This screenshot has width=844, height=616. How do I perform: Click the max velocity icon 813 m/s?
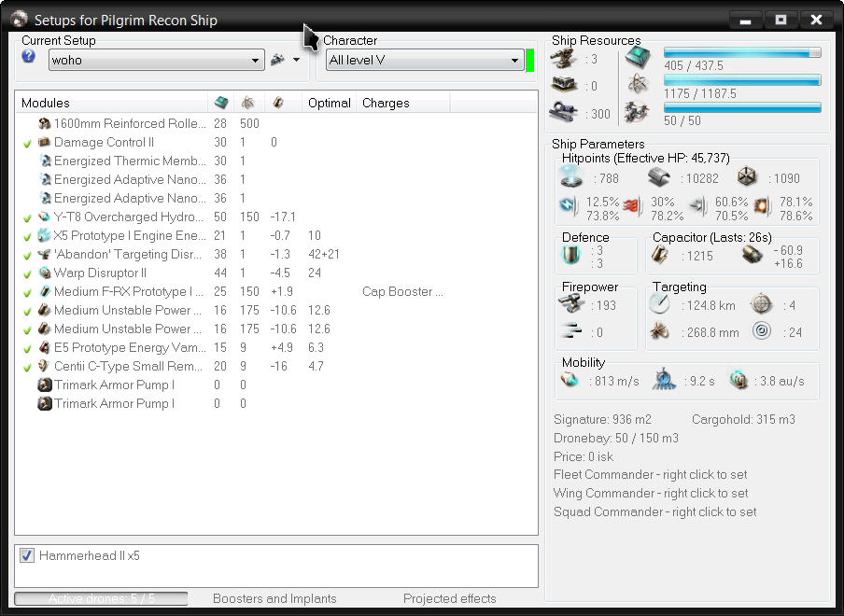coord(570,381)
